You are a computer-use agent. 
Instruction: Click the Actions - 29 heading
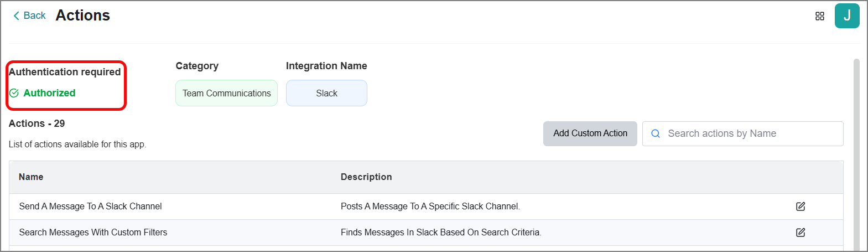(x=37, y=124)
